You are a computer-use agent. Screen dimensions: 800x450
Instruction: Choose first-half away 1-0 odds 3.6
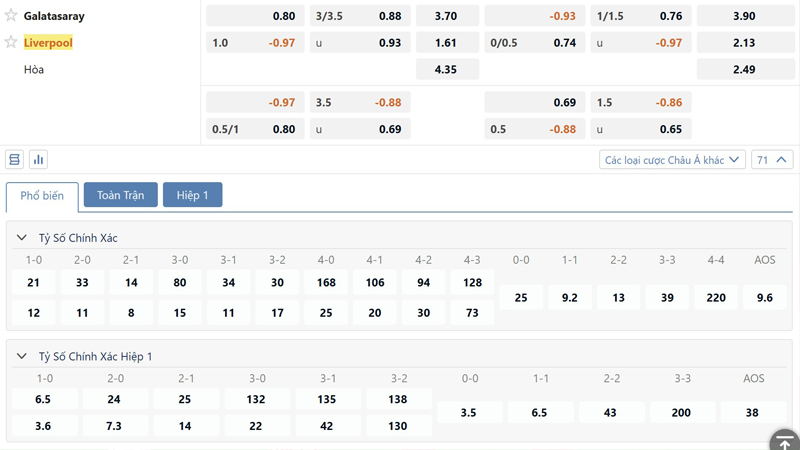pyautogui.click(x=44, y=426)
